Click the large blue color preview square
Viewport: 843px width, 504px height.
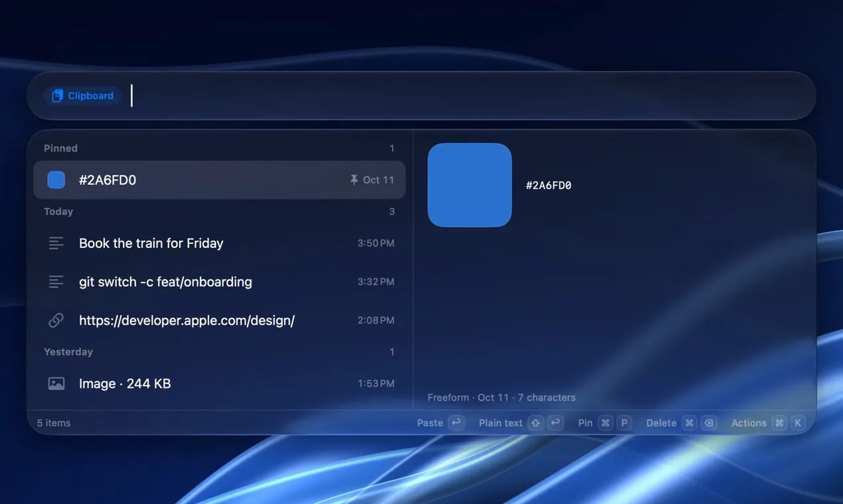click(x=470, y=185)
